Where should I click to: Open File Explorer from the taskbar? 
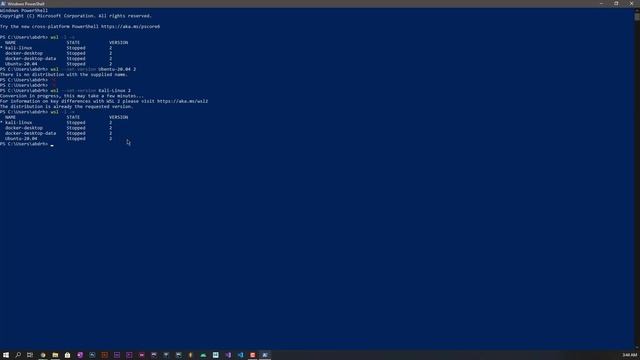[x=55, y=355]
